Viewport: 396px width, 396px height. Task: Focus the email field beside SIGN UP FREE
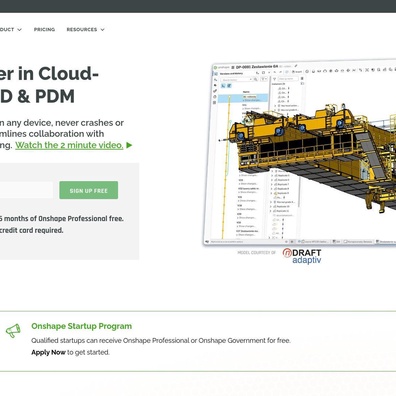(26, 190)
